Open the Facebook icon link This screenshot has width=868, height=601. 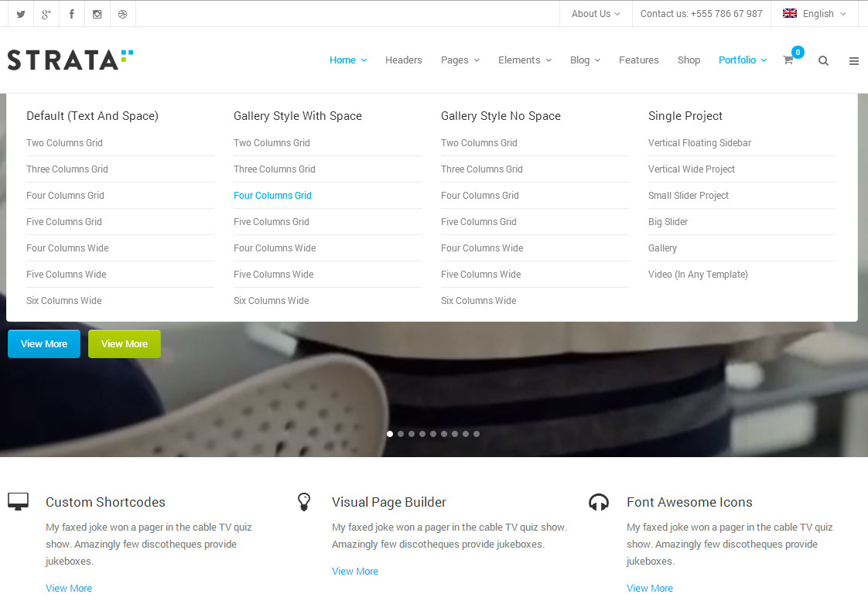click(72, 14)
